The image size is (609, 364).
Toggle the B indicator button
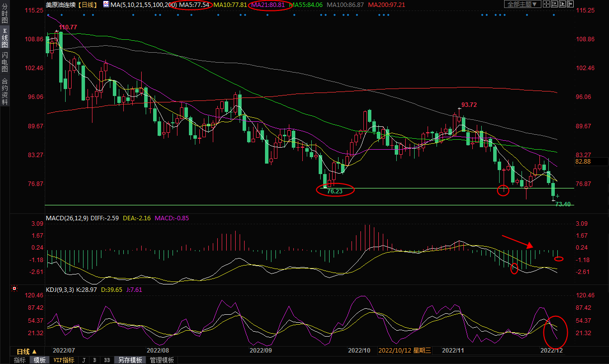pyautogui.click(x=94, y=360)
